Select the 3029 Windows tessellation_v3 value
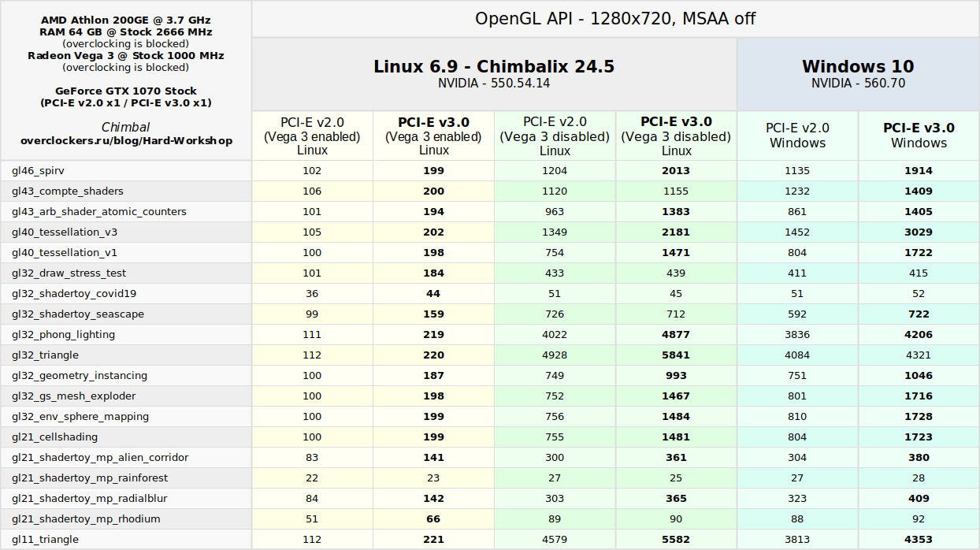980x550 pixels. tap(919, 232)
